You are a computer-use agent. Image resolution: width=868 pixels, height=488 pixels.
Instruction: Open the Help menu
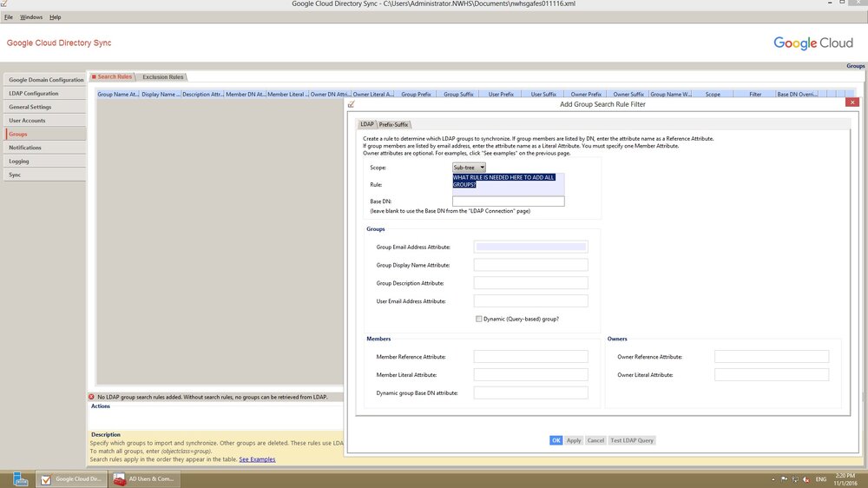pos(55,17)
